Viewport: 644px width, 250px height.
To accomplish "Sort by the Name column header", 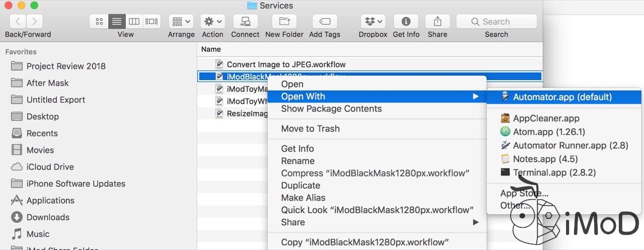I will click(x=211, y=49).
